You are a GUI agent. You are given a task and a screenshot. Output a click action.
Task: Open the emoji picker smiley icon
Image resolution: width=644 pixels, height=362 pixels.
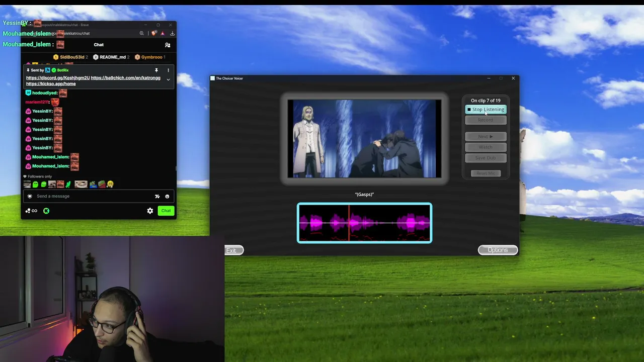tap(167, 197)
